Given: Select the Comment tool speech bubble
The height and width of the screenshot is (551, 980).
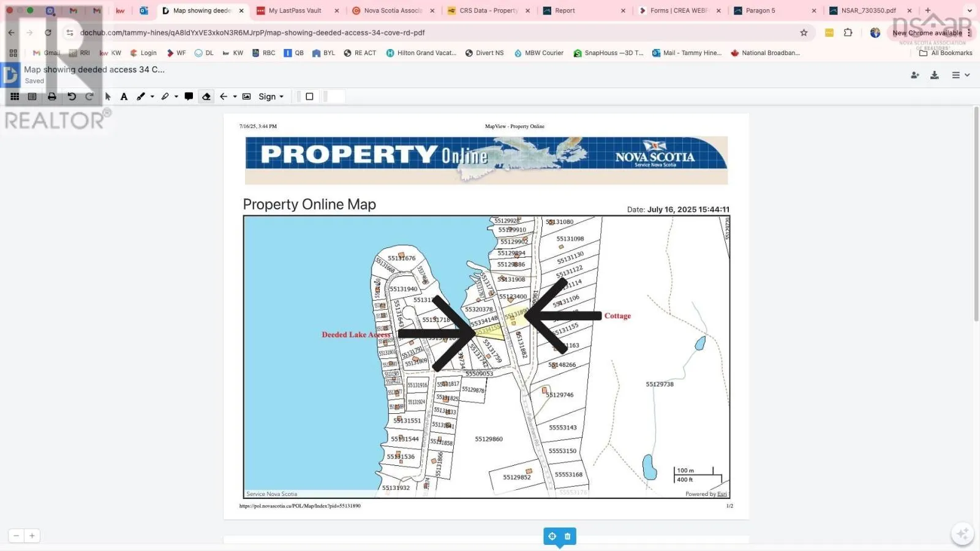Looking at the screenshot, I should [189, 97].
